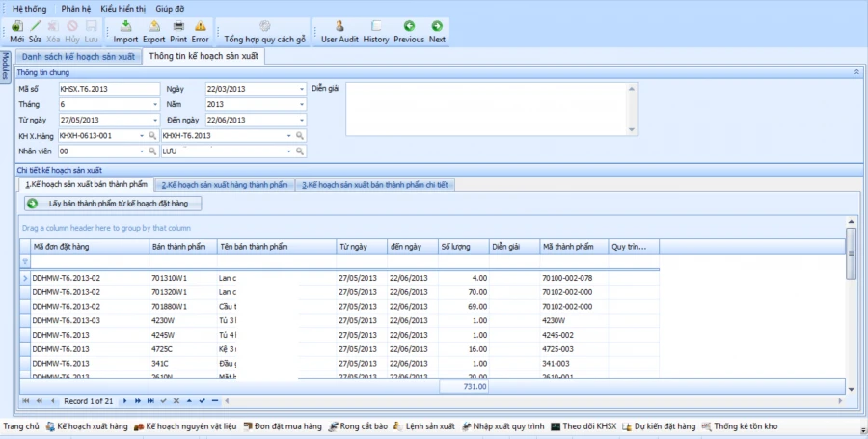Click the Xóa (delete) toolbar icon

coord(53,26)
